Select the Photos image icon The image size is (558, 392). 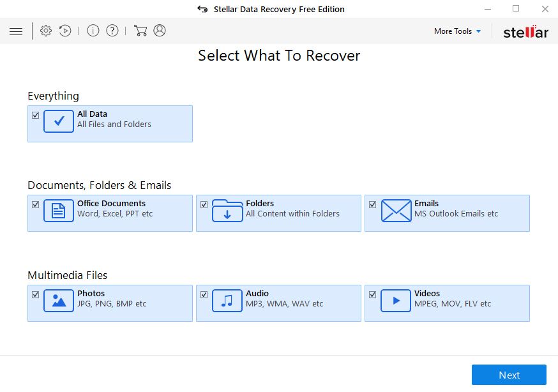click(57, 299)
